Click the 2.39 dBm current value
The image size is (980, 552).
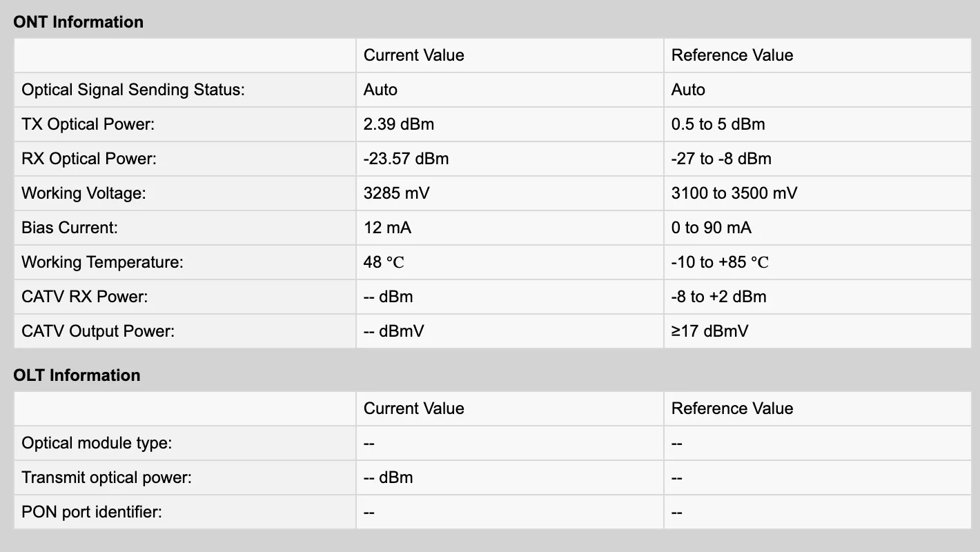[x=399, y=124]
